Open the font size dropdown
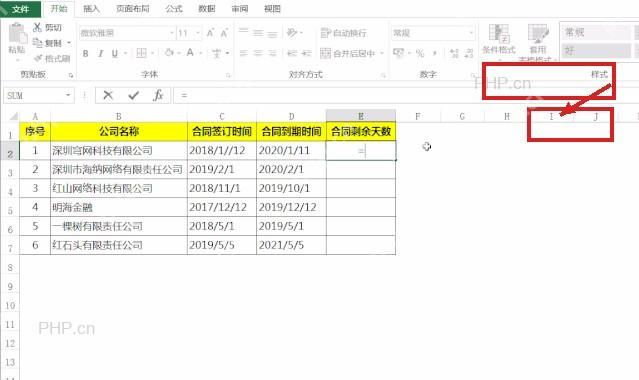The image size is (639, 380). [x=198, y=33]
